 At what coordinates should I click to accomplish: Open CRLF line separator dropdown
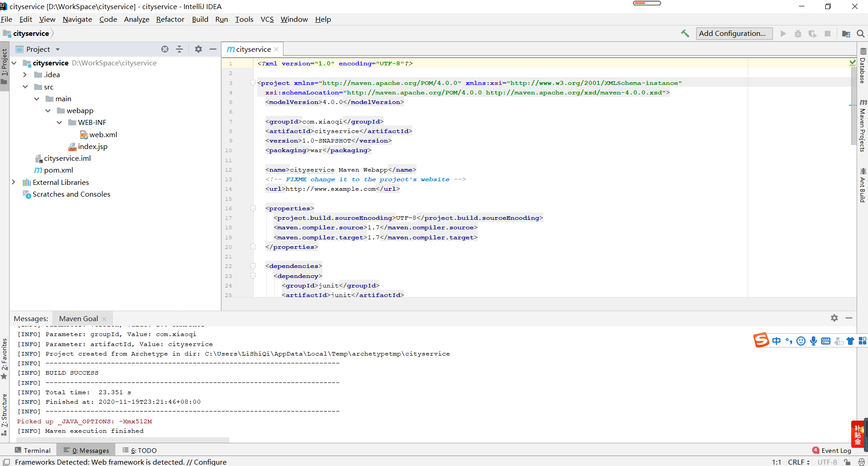(799, 462)
